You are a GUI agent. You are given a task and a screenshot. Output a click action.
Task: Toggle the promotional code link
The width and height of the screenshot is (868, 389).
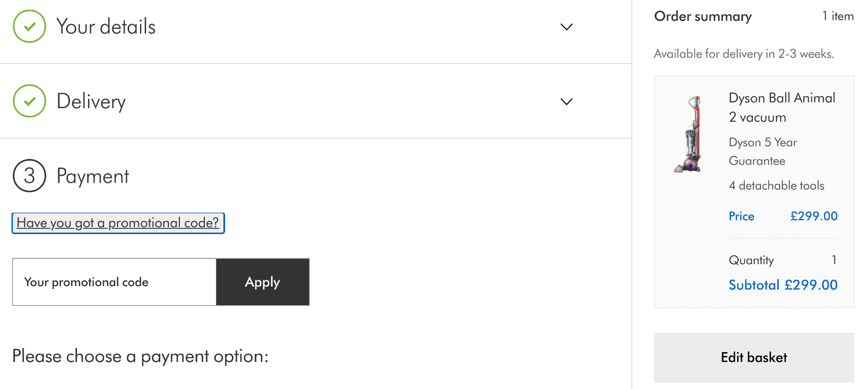pyautogui.click(x=118, y=223)
